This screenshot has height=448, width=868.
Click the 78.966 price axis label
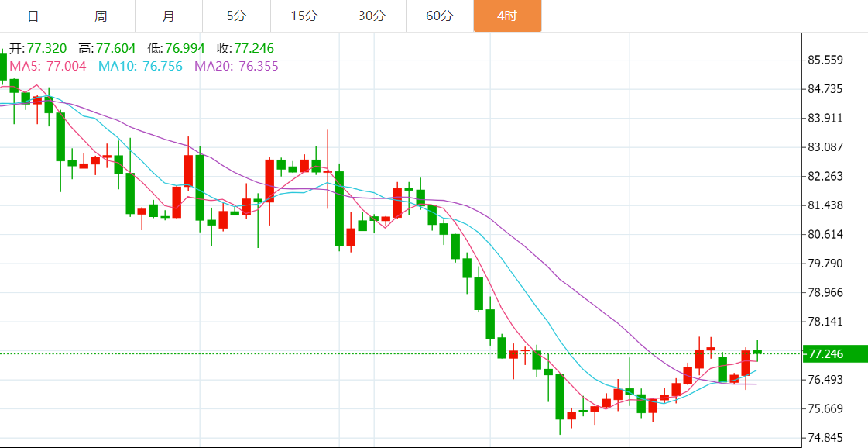pyautogui.click(x=825, y=293)
